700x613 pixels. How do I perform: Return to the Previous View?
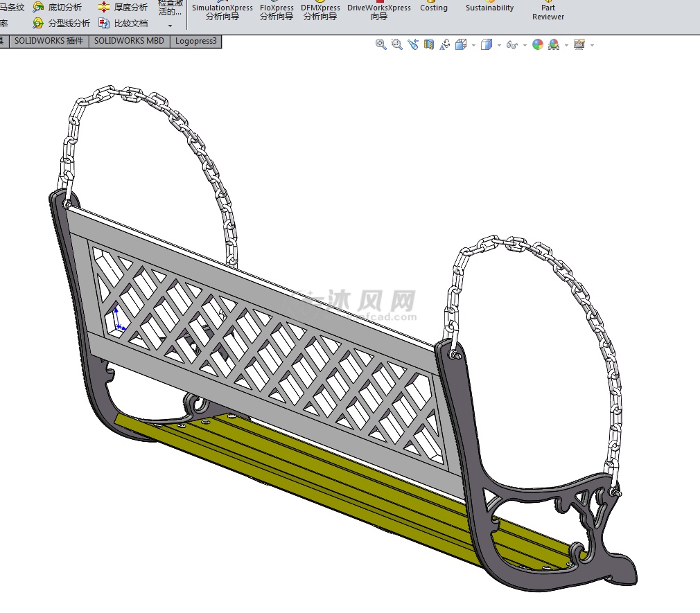point(413,45)
